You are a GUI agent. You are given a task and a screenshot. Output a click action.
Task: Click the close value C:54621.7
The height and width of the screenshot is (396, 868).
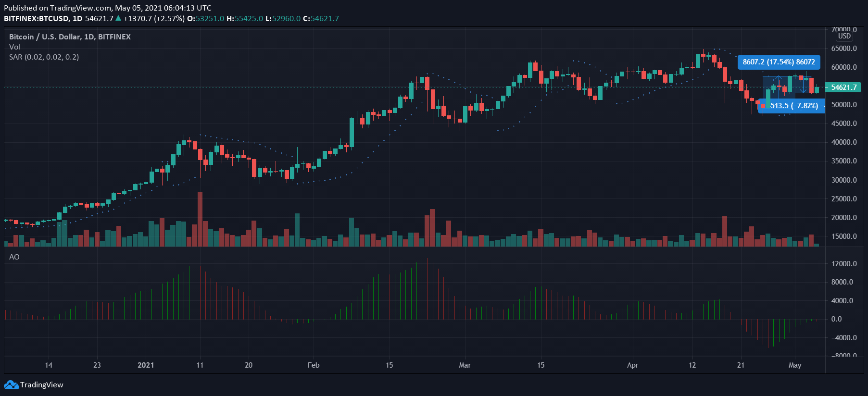(321, 18)
